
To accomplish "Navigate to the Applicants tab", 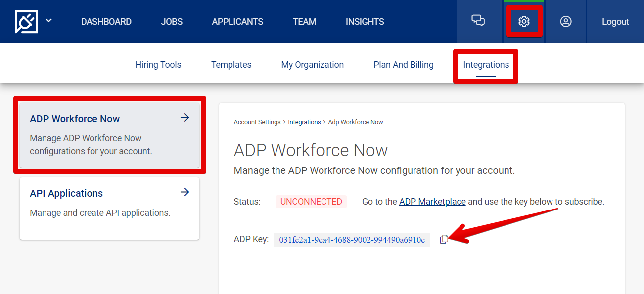I will (x=237, y=21).
